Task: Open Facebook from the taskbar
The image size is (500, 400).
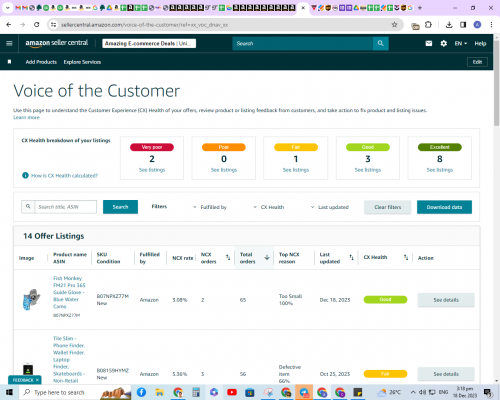Action: (141, 392)
